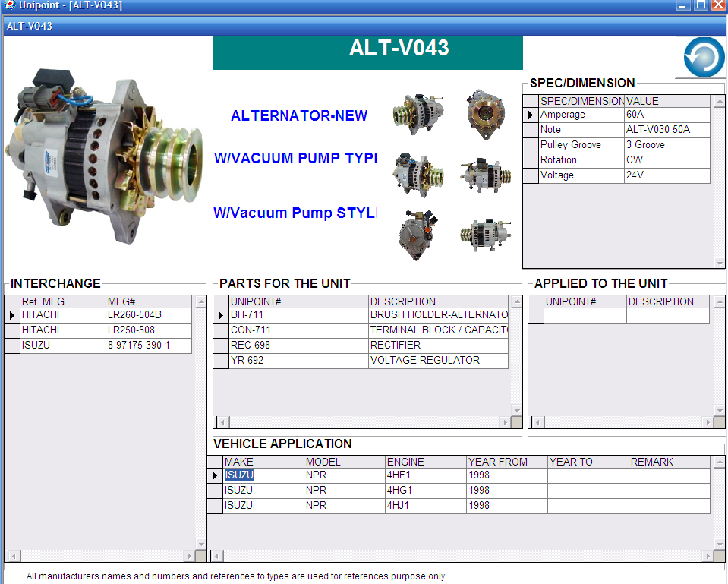Click the ENGINE column header in vehicle application
This screenshot has height=584, width=728.
[425, 462]
